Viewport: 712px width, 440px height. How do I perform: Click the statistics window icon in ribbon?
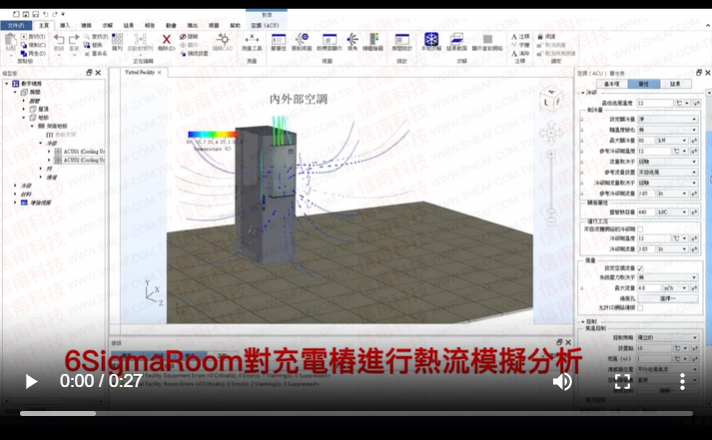(402, 39)
